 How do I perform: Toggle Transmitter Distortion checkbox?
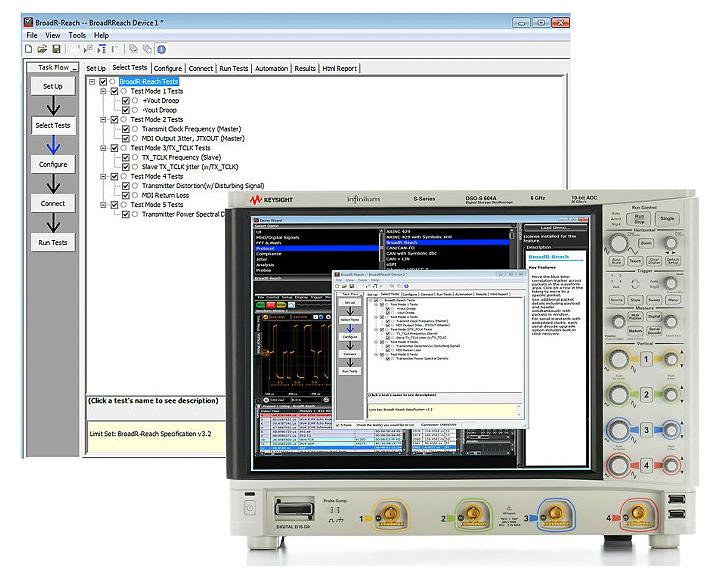click(x=126, y=186)
